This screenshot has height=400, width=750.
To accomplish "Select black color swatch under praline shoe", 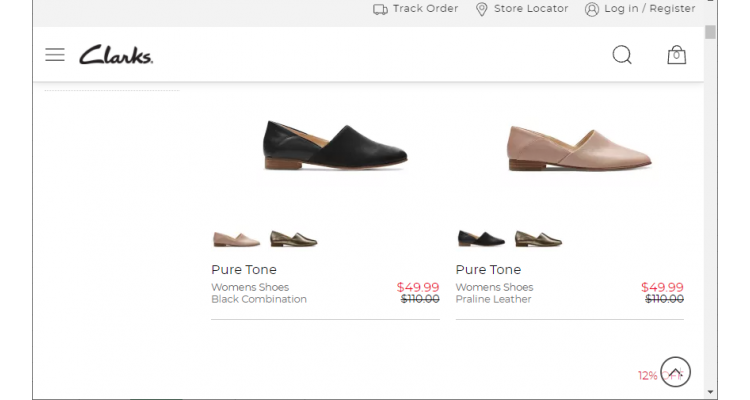I will (x=481, y=238).
